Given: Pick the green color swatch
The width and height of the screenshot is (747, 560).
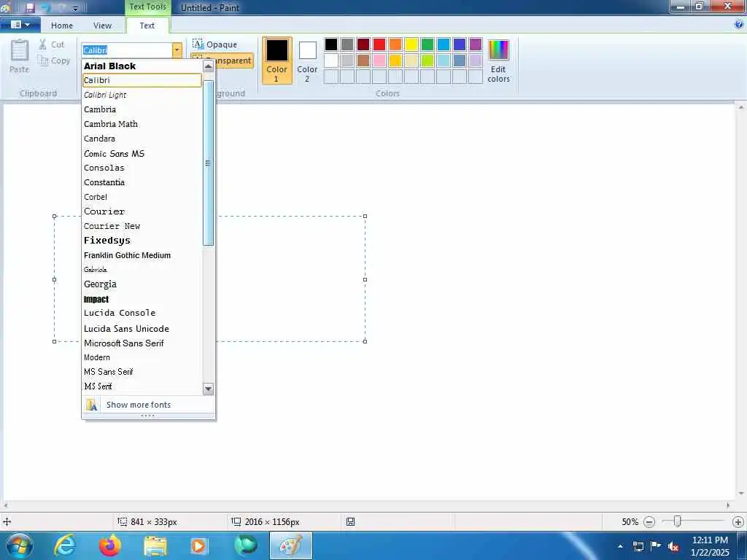Looking at the screenshot, I should point(427,44).
